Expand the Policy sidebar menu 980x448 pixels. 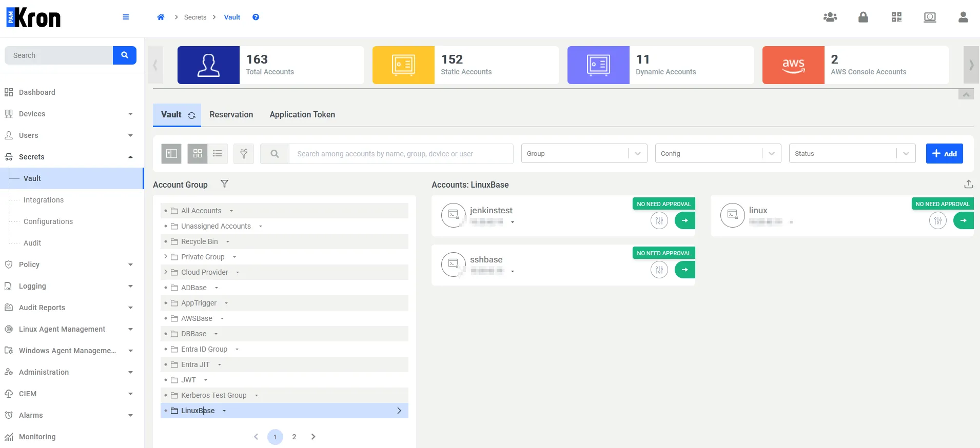[130, 264]
